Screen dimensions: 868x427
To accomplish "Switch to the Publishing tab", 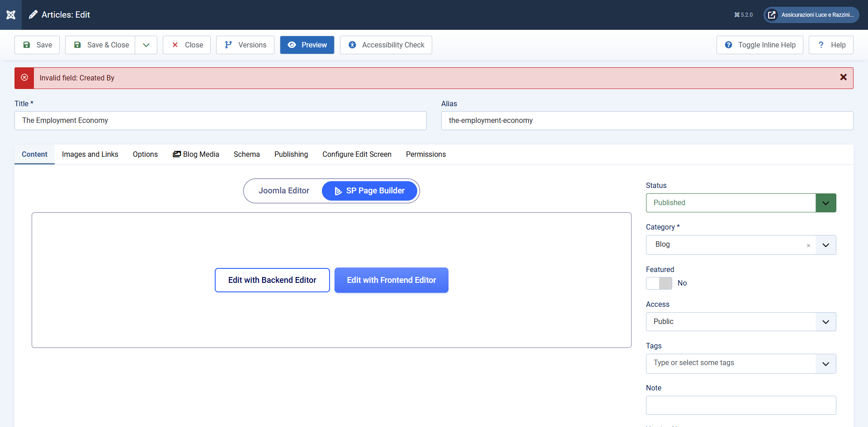I will click(x=291, y=155).
